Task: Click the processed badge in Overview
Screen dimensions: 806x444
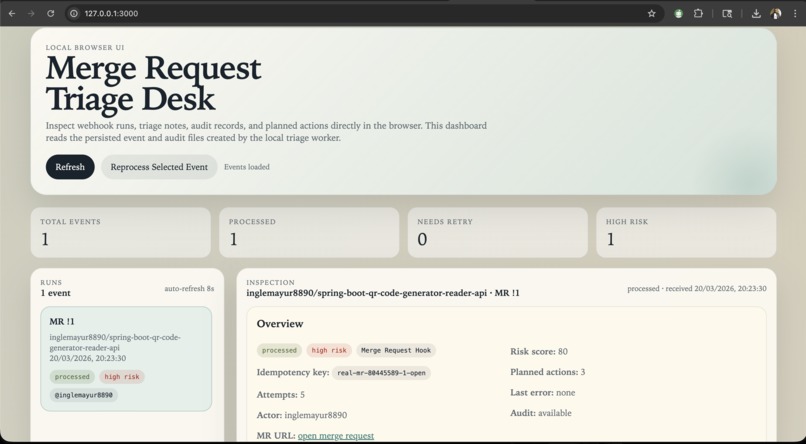Action: (279, 350)
